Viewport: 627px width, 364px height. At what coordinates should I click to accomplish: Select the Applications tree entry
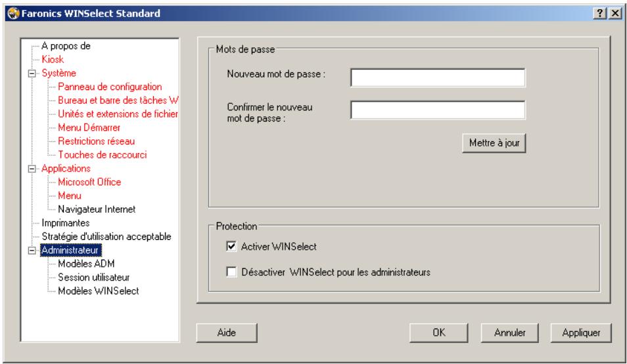click(x=66, y=168)
